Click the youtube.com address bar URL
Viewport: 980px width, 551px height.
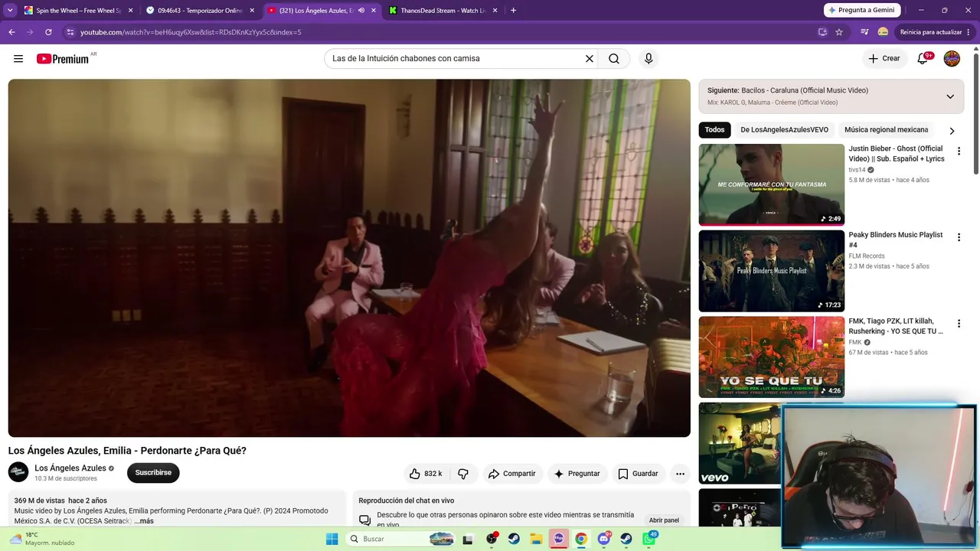[x=191, y=32]
